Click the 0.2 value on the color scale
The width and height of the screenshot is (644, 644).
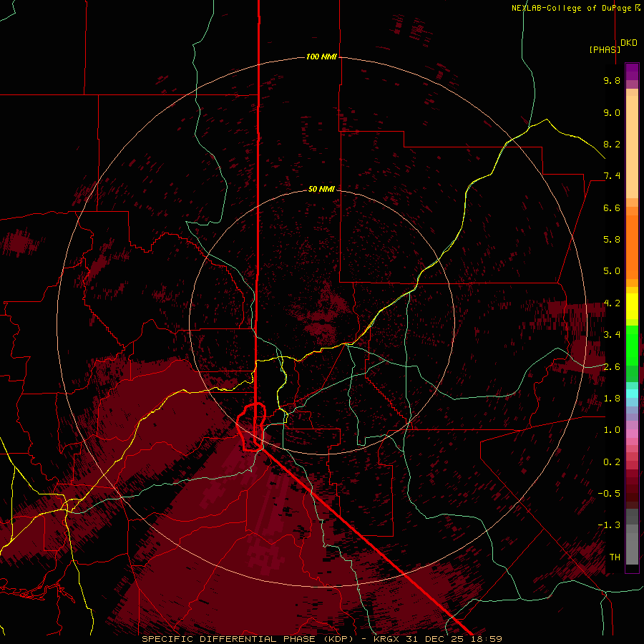coord(612,462)
